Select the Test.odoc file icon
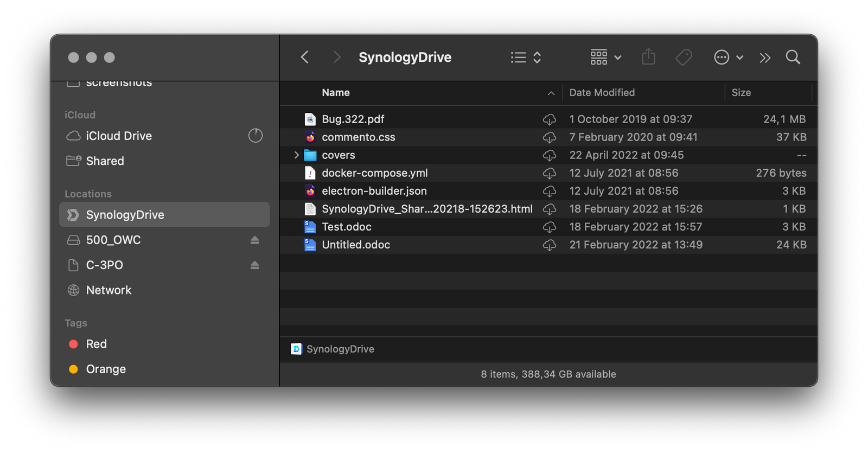868x453 pixels. pyautogui.click(x=310, y=227)
